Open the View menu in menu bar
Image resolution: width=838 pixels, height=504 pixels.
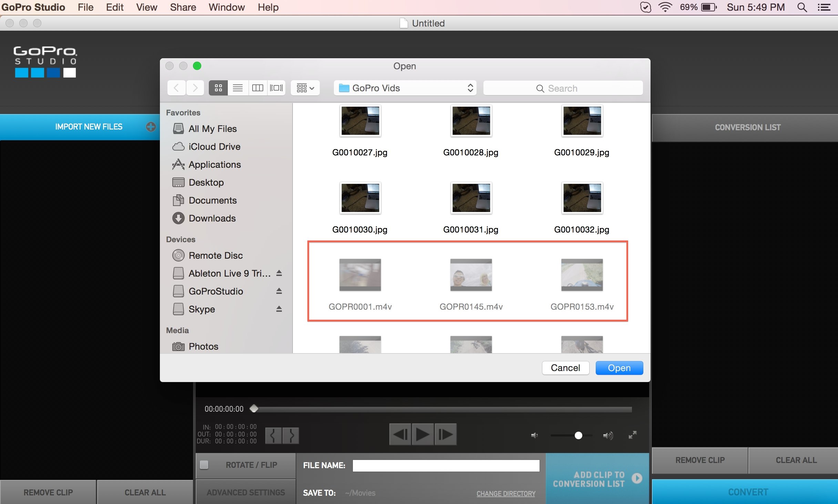[x=146, y=7]
